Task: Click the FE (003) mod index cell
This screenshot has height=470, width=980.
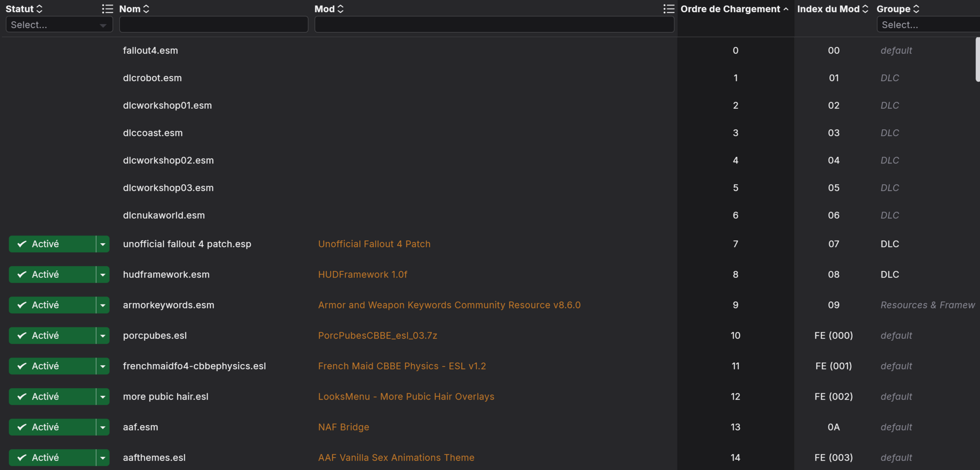Action: (x=834, y=458)
